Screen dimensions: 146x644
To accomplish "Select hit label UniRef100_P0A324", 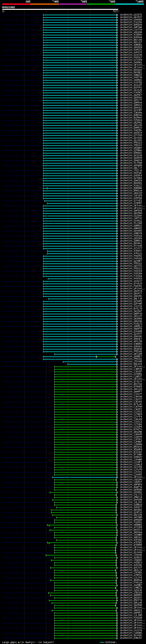I will pos(131,583).
